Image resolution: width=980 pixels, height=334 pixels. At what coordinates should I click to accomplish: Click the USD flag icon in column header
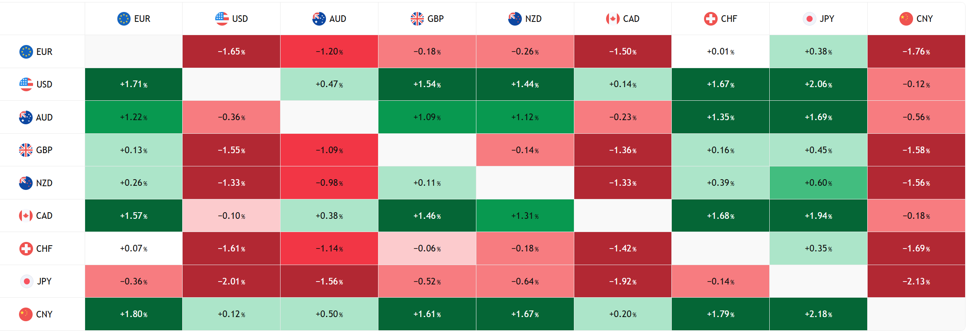[x=222, y=19]
